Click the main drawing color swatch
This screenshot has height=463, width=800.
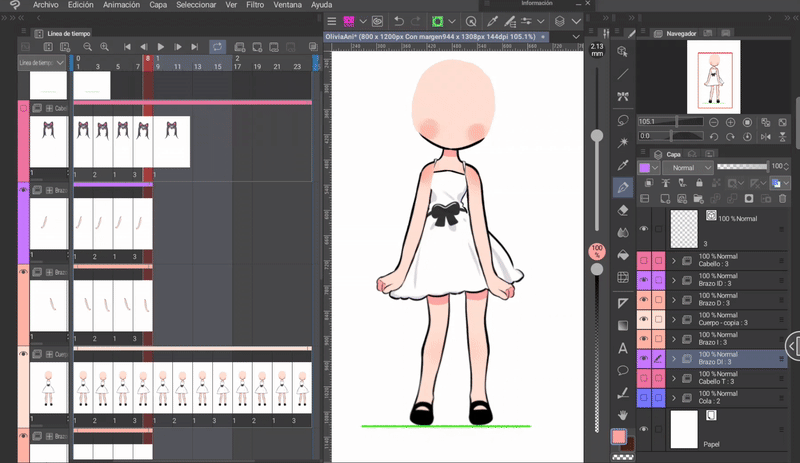point(620,437)
